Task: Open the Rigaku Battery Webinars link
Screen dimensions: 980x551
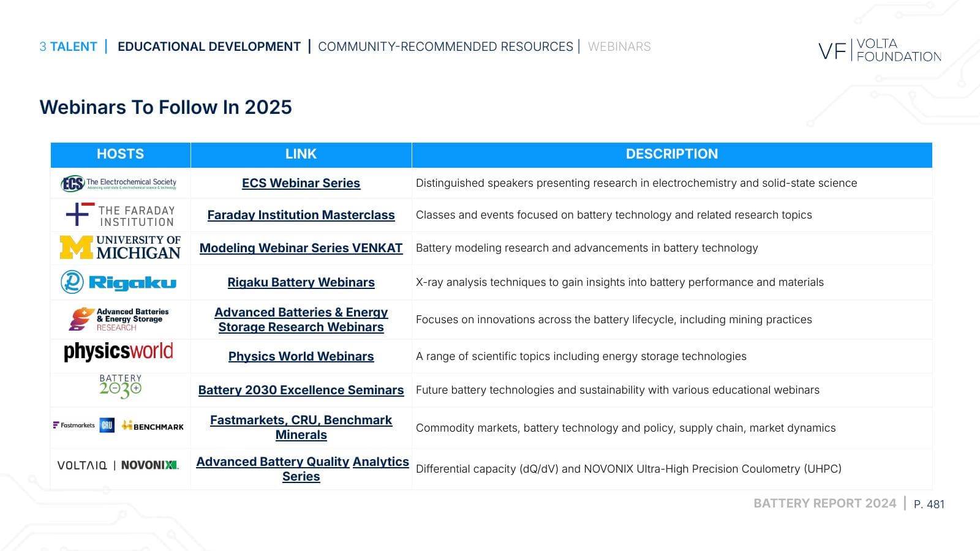Action: [301, 282]
